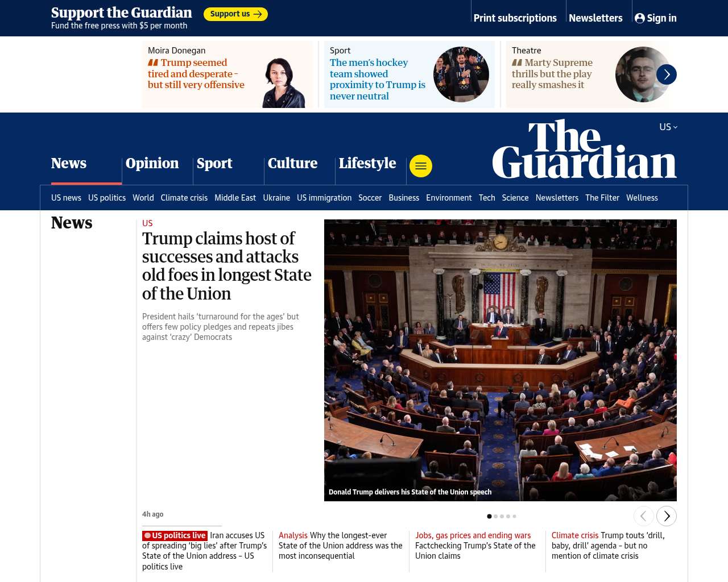The height and width of the screenshot is (582, 728).
Task: Open Factchecking Trump's State of Union claims
Action: click(475, 546)
